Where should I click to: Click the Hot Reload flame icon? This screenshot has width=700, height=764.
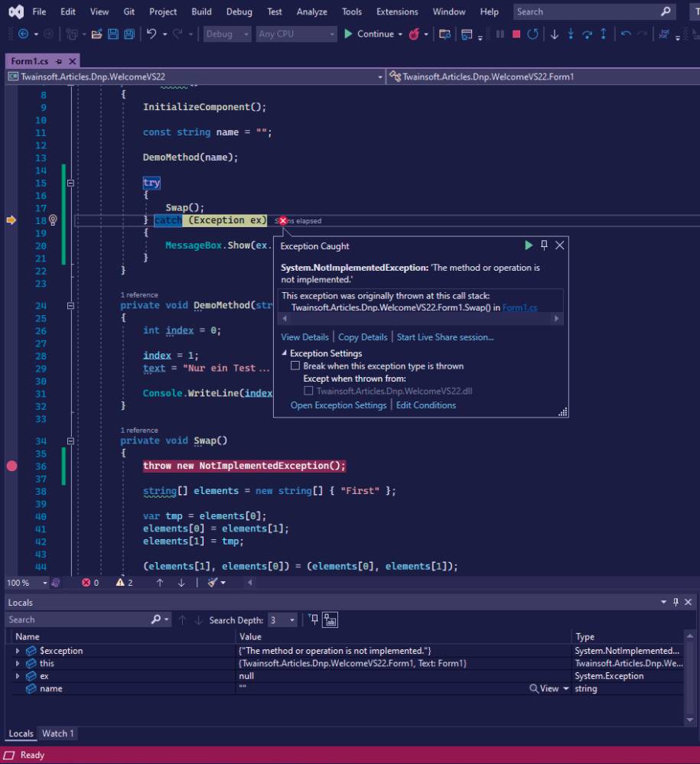[414, 34]
